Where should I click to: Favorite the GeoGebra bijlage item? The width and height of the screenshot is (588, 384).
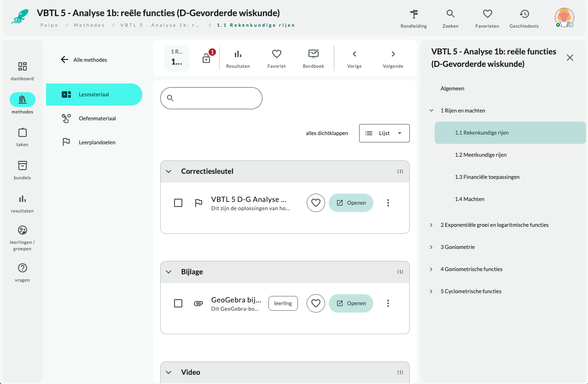click(316, 303)
